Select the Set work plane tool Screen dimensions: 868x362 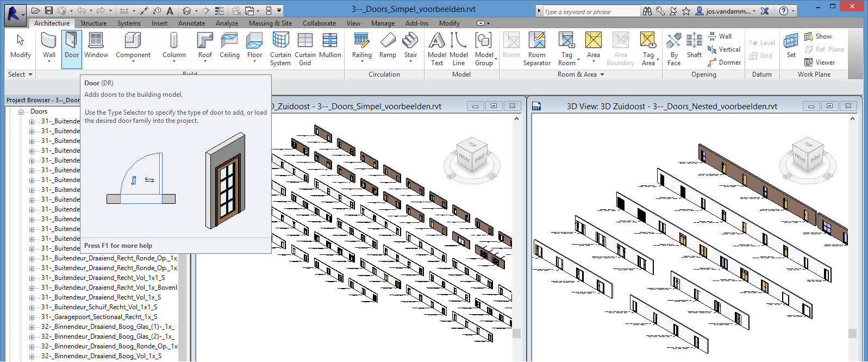(791, 45)
